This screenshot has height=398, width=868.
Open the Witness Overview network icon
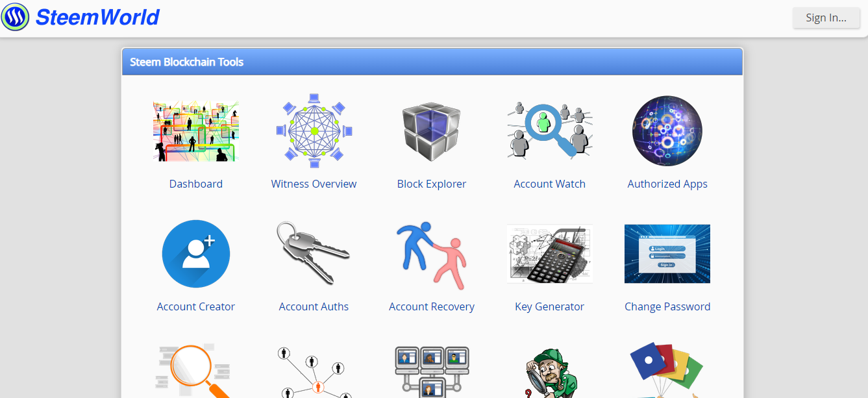tap(314, 131)
